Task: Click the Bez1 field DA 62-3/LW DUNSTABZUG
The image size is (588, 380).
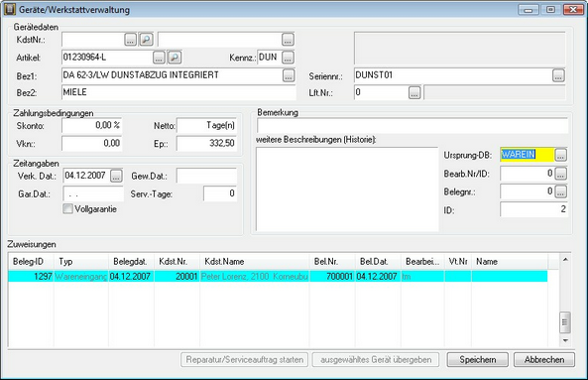Action: pyautogui.click(x=172, y=75)
